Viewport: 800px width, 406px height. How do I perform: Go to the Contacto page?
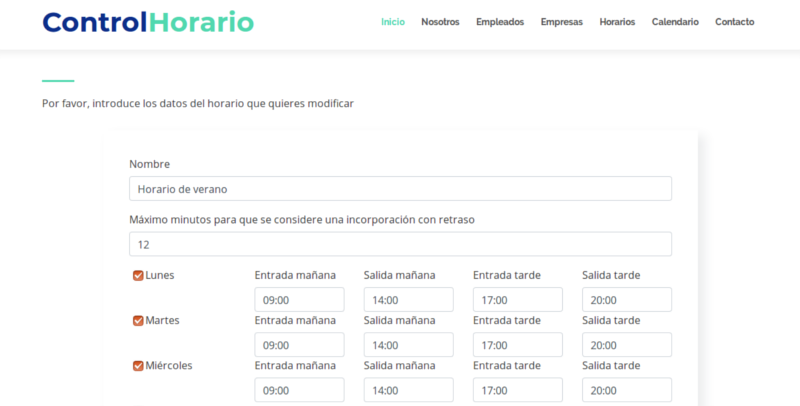tap(735, 22)
